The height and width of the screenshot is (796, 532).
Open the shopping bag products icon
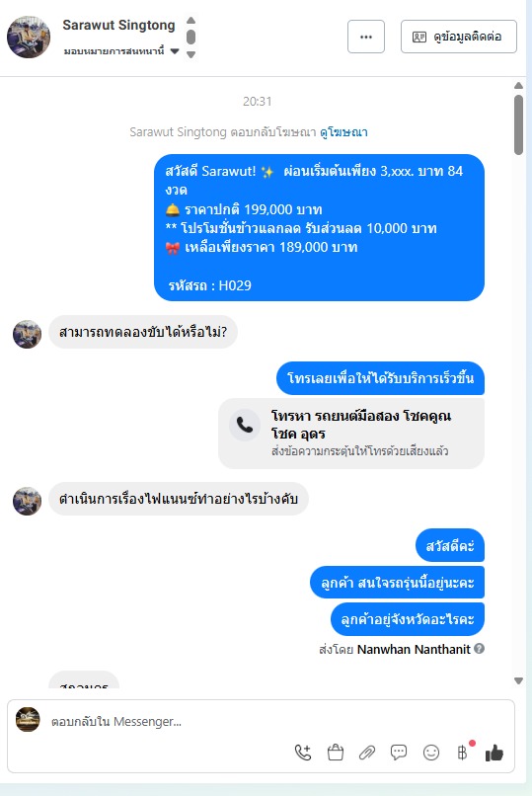tap(336, 753)
